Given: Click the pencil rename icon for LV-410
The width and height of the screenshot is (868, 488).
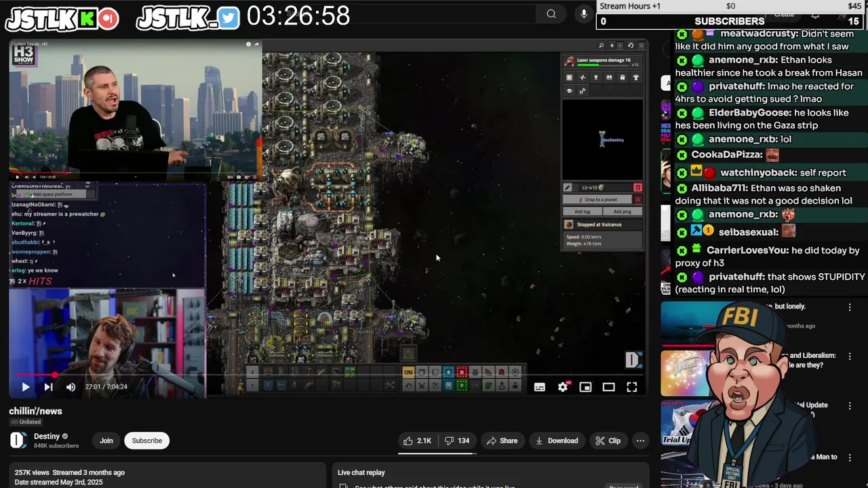Looking at the screenshot, I should [568, 187].
